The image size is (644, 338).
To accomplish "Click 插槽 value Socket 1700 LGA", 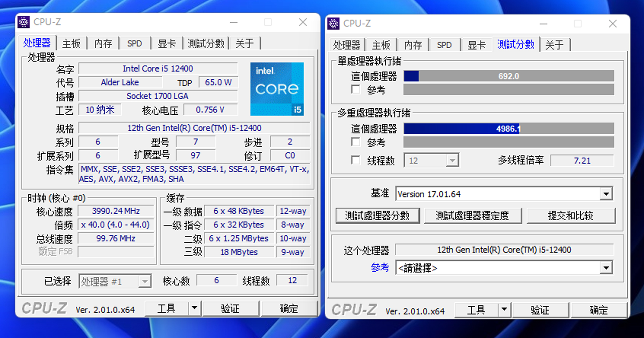I will click(158, 96).
